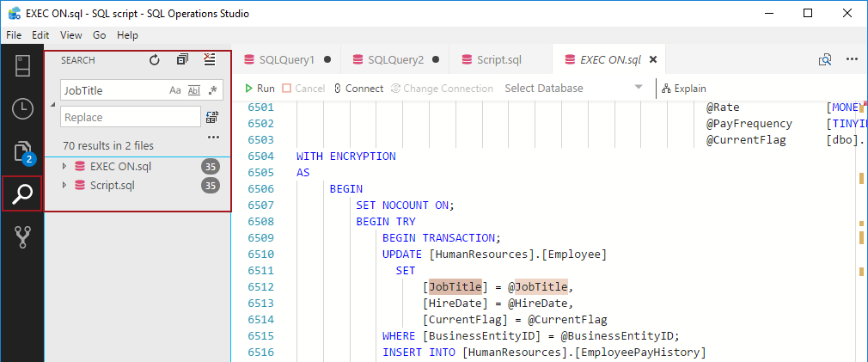Toggle search details ellipsis
The image size is (868, 362).
pos(213,137)
